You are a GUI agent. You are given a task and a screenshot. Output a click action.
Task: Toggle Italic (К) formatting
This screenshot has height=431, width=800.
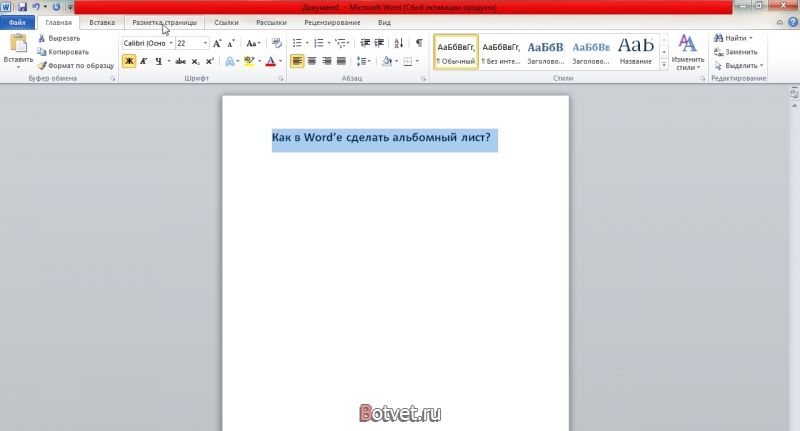144,61
